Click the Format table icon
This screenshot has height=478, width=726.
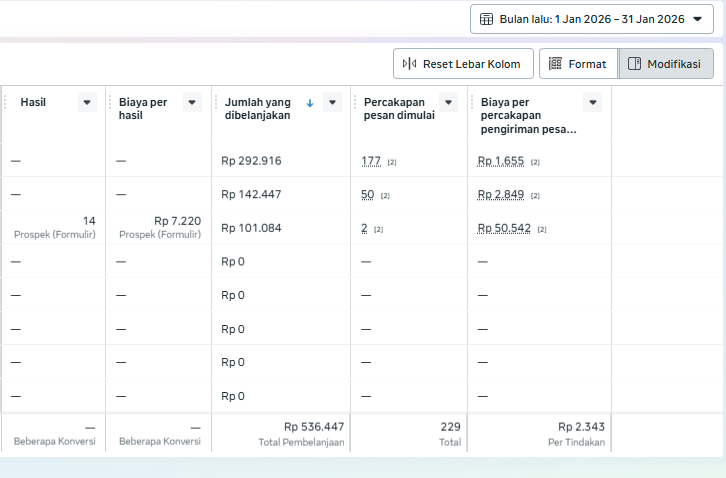click(555, 64)
